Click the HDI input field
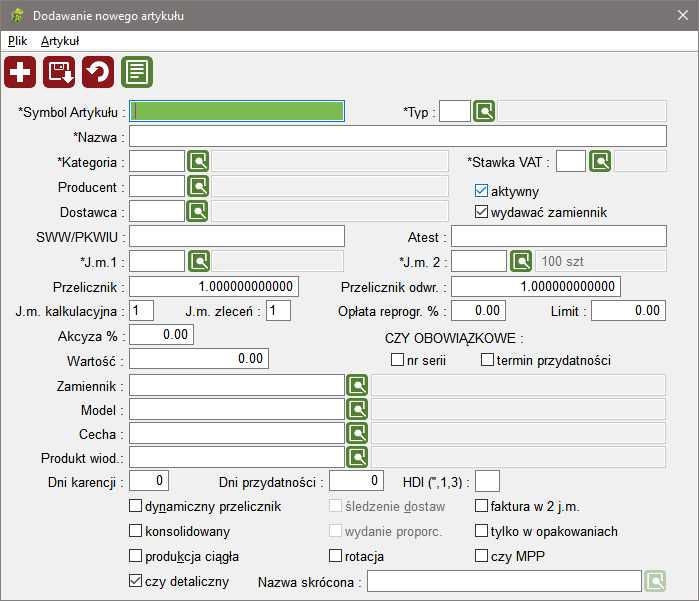699x601 pixels. point(487,481)
